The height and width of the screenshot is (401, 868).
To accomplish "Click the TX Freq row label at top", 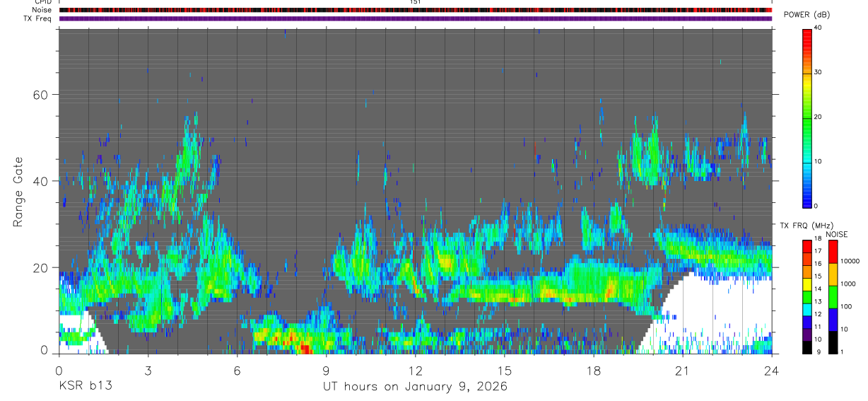I will 38,18.
